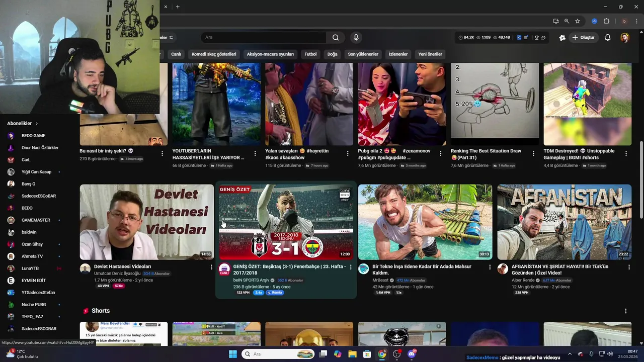Viewport: 644px width, 362px height.
Task: Click the blue vidIQ icon in stats bar
Action: pos(519,38)
